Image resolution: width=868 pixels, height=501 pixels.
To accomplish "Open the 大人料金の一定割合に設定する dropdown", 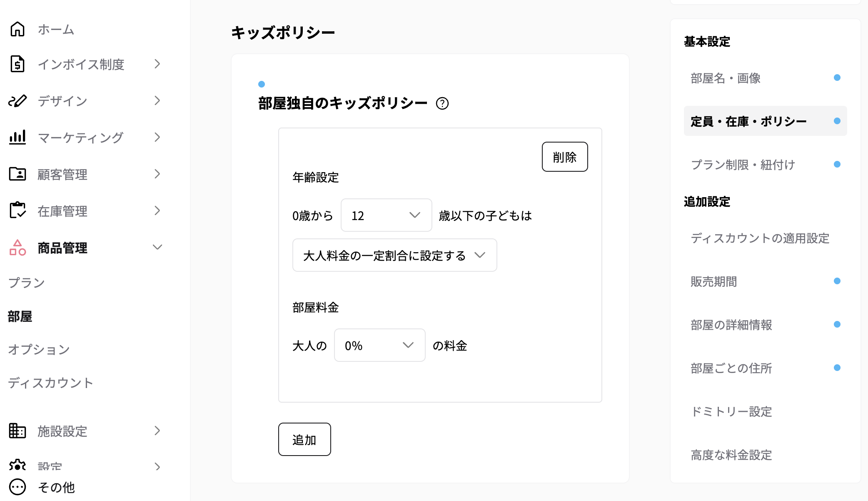I will click(394, 256).
